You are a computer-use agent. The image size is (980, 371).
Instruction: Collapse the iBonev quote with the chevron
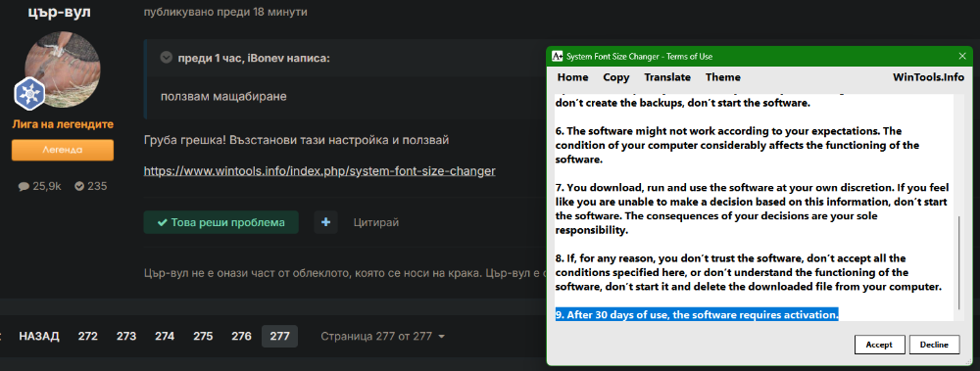[x=167, y=58]
